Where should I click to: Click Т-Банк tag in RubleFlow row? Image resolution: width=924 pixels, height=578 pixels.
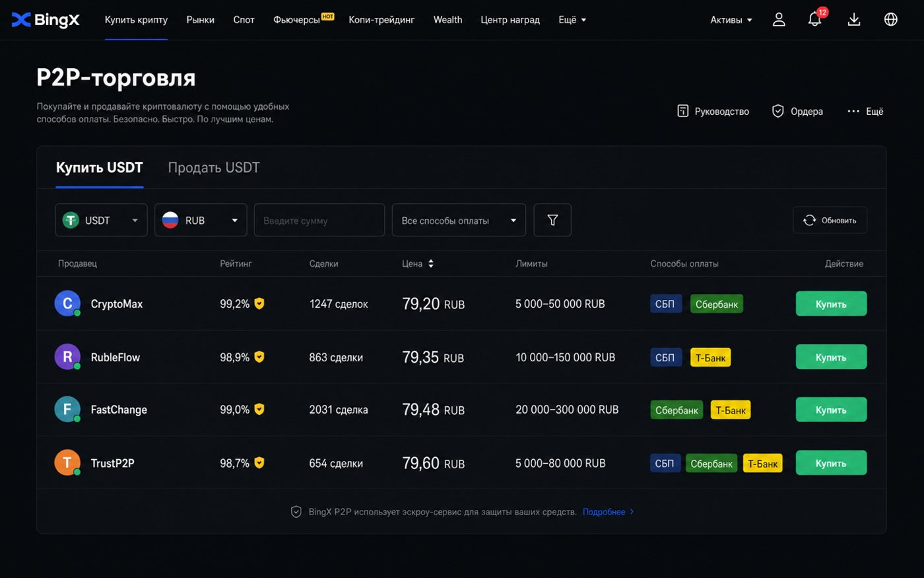[x=711, y=357]
